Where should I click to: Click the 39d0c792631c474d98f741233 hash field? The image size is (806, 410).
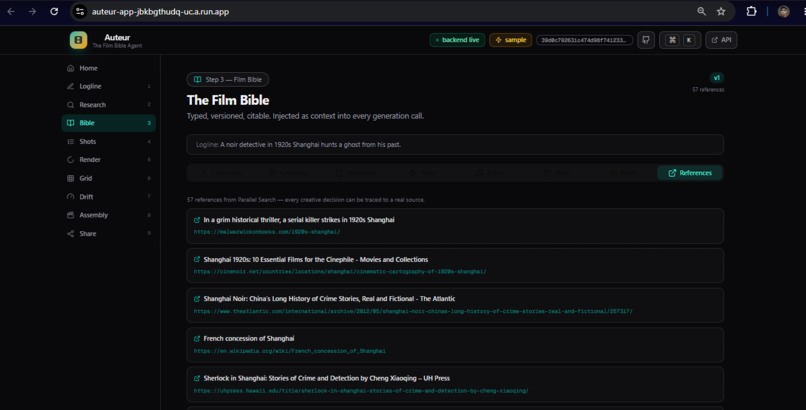[x=584, y=40]
